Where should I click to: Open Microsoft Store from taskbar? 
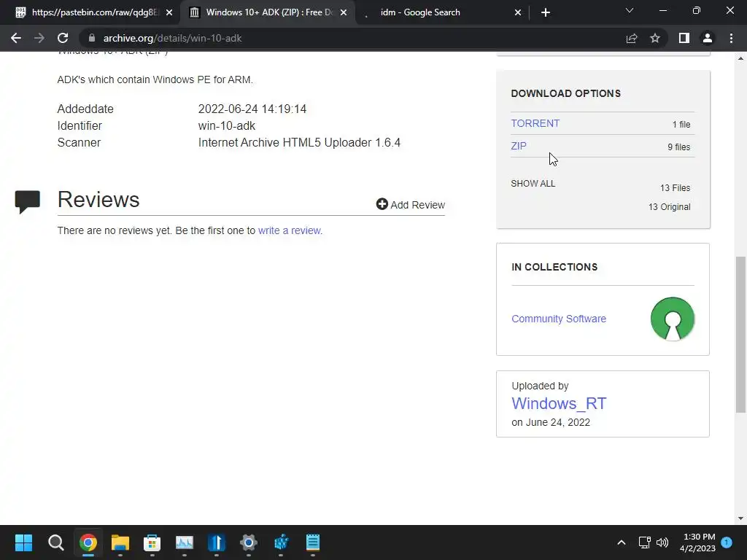(x=152, y=542)
